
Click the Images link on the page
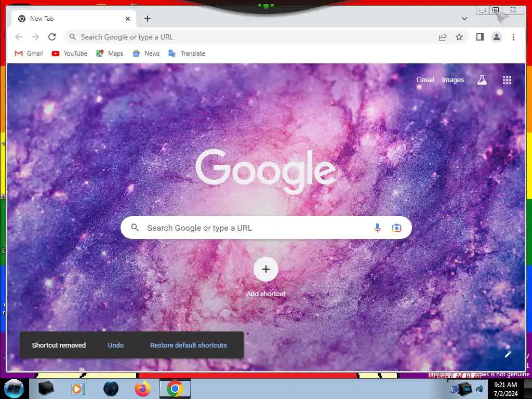[x=453, y=79]
